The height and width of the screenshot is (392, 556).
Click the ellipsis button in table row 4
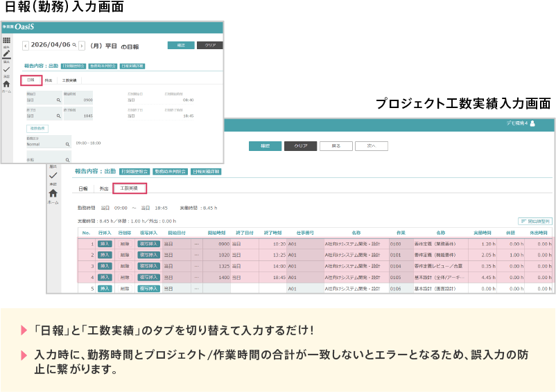click(x=197, y=278)
